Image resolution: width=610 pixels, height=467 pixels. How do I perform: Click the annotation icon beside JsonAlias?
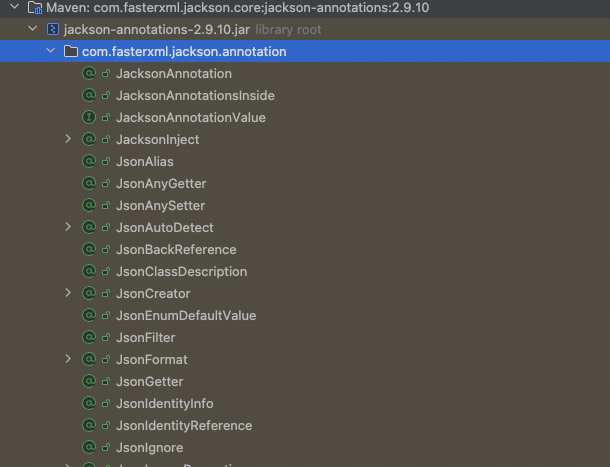(x=89, y=162)
